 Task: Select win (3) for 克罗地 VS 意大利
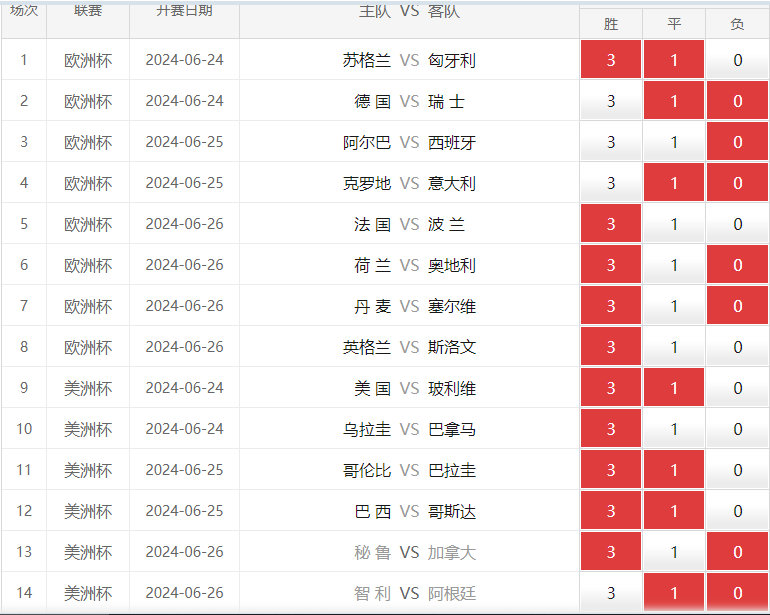point(610,183)
